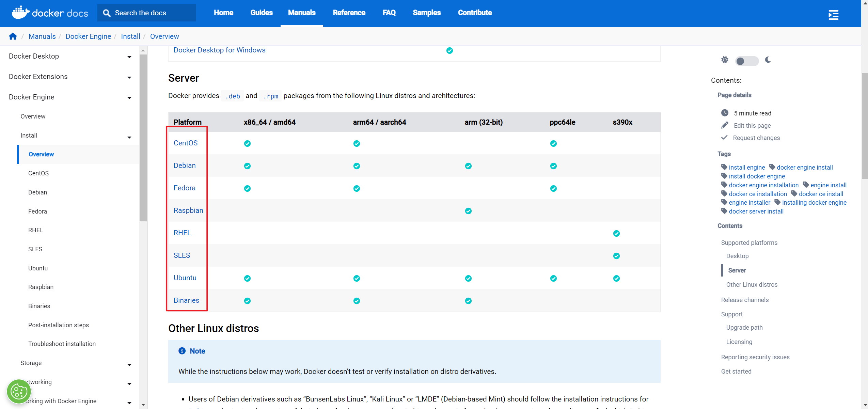
Task: Open the Binaries platform link in table
Action: [x=186, y=300]
